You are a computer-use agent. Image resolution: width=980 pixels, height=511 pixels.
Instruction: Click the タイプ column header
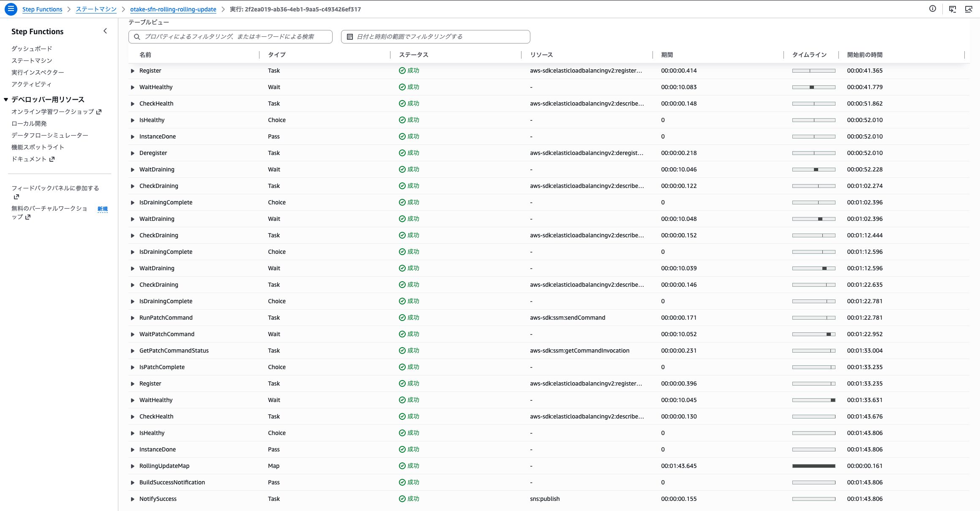(x=277, y=55)
